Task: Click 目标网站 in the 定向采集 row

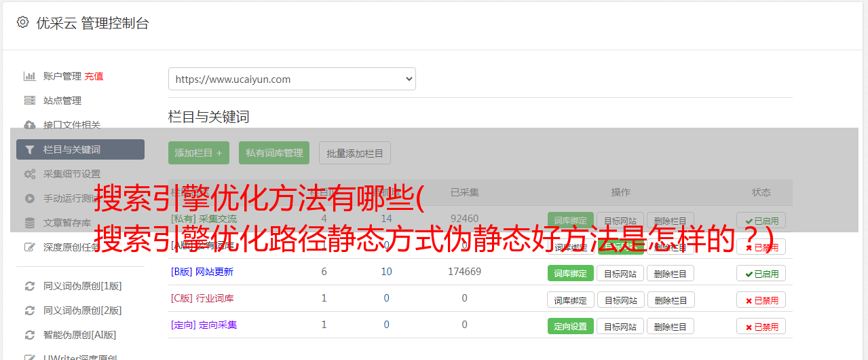Action: 620,326
